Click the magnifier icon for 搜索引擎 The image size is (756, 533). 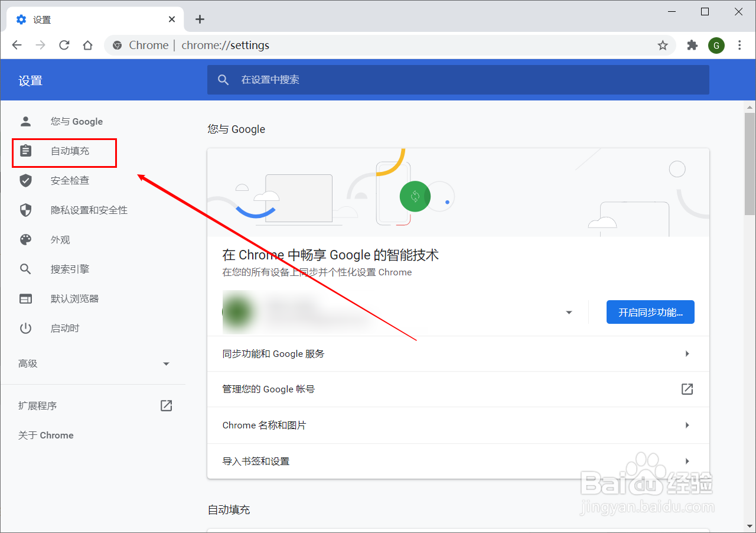coord(25,269)
